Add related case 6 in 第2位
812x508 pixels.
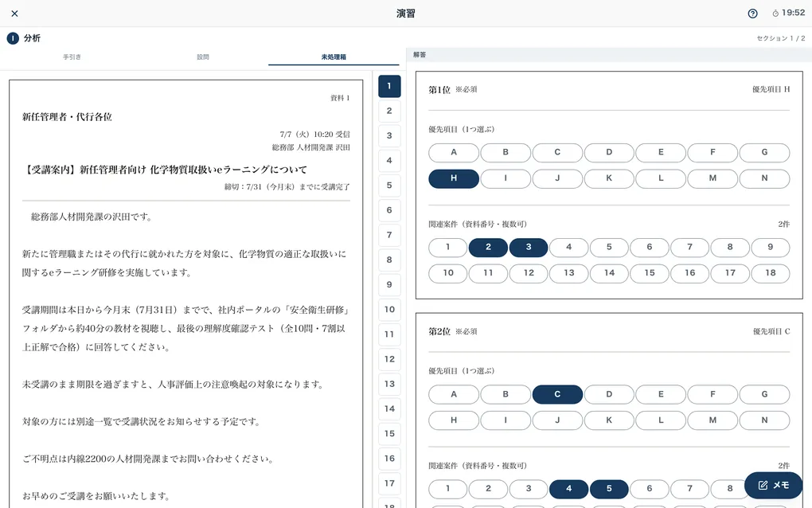click(650, 489)
